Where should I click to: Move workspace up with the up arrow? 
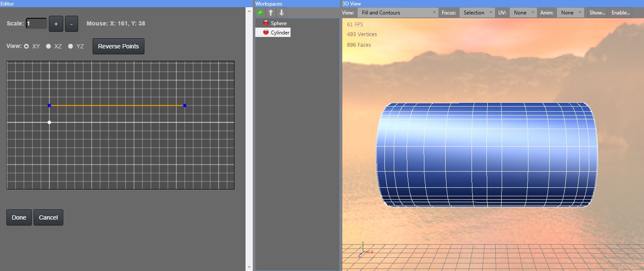click(x=271, y=13)
